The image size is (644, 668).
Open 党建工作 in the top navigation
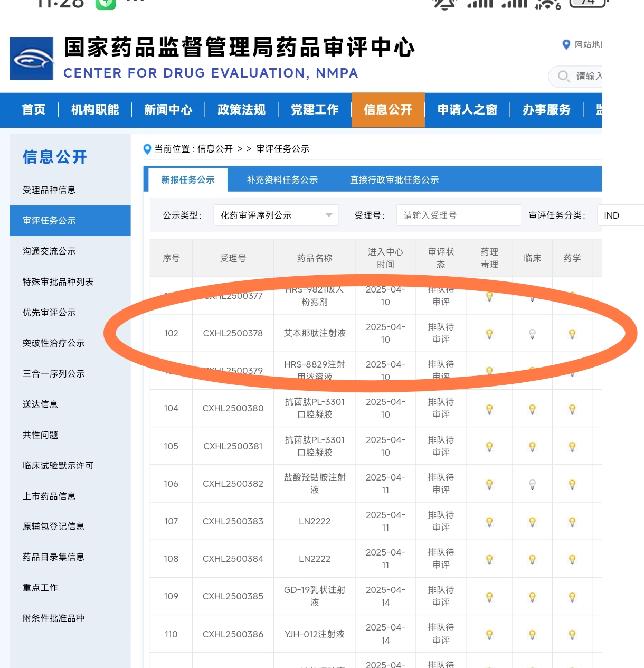coord(315,110)
